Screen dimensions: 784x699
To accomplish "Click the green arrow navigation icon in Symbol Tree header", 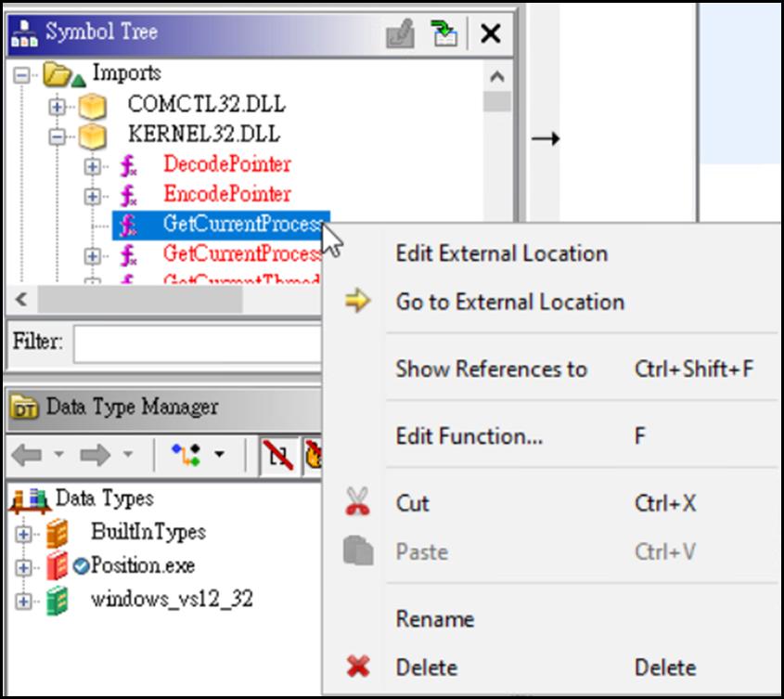I will [x=443, y=33].
